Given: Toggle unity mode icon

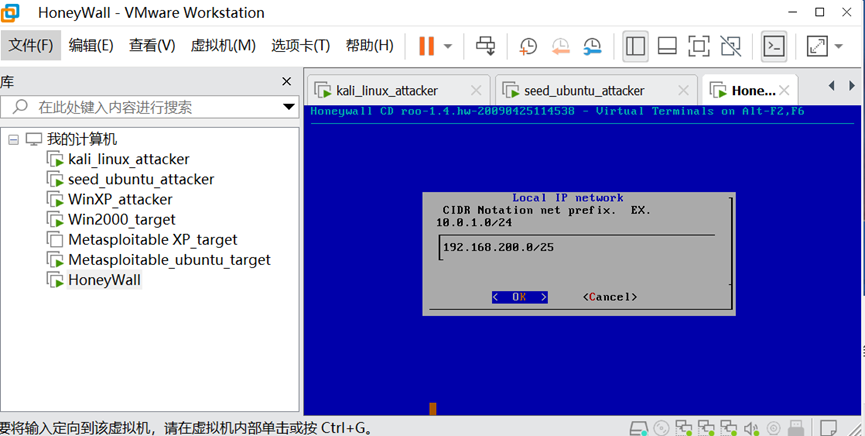Looking at the screenshot, I should (x=730, y=46).
